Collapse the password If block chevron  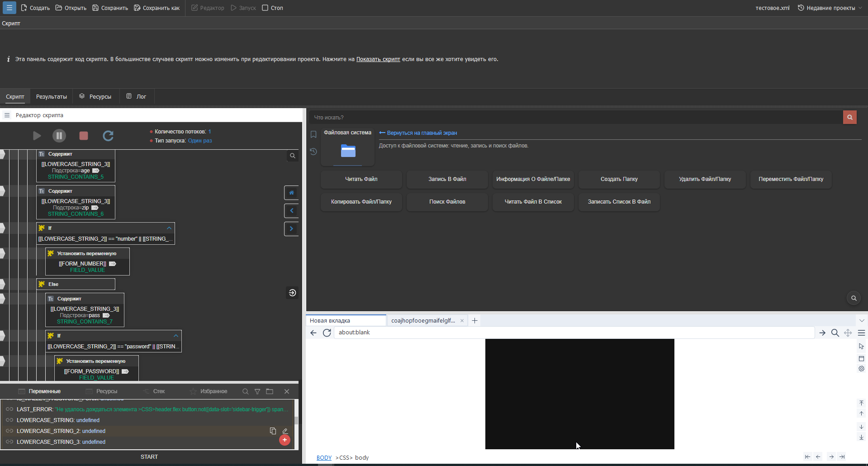[176, 336]
